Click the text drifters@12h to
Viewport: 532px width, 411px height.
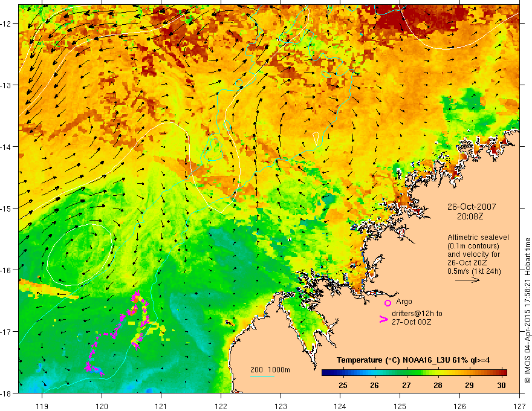click(417, 313)
